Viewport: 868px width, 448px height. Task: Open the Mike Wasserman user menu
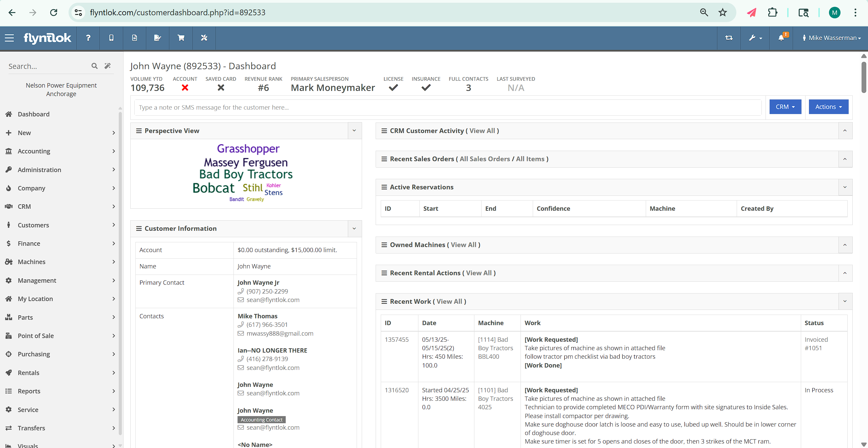point(831,38)
